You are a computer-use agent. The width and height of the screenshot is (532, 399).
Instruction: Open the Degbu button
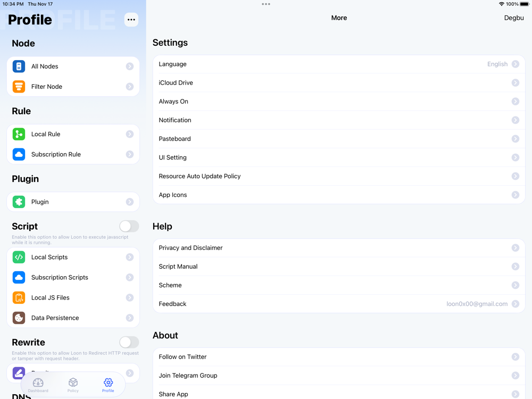tap(514, 18)
